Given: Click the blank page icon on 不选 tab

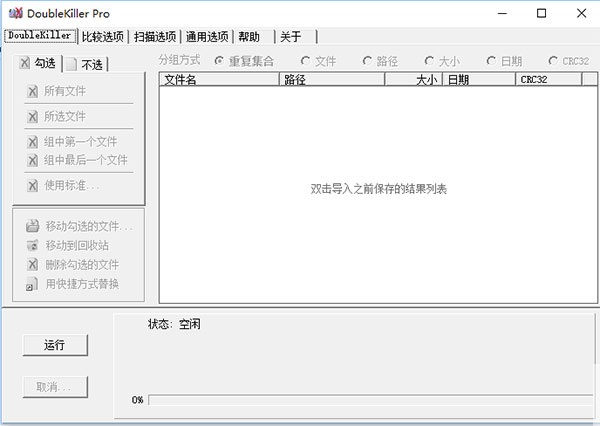Looking at the screenshot, I should pyautogui.click(x=71, y=64).
